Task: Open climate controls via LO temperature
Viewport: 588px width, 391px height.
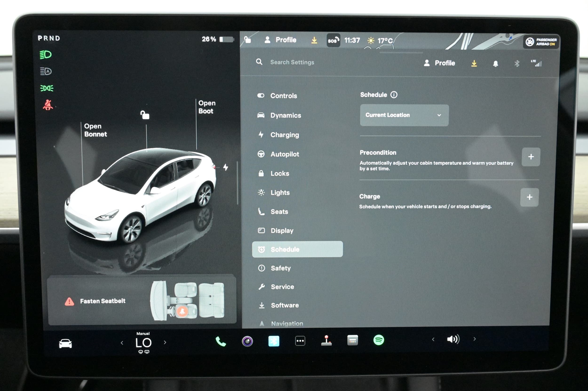Action: 143,343
